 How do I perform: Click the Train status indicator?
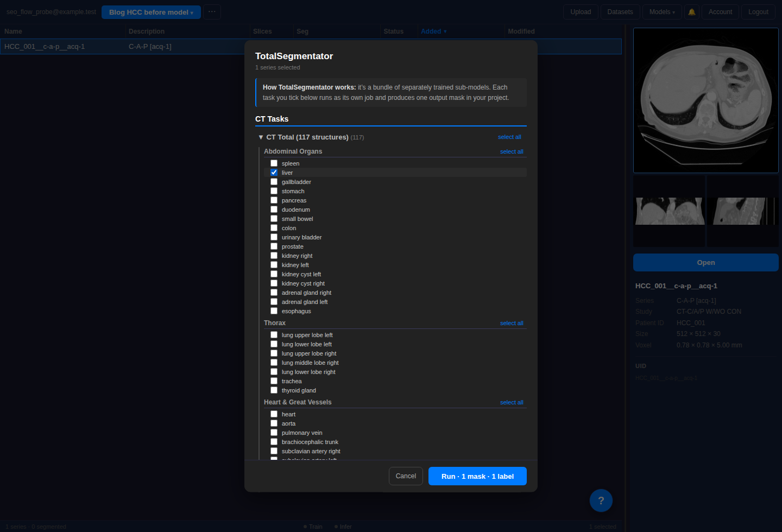tap(313, 527)
